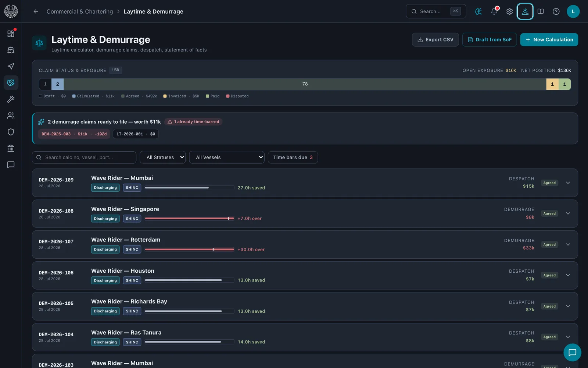
Task: Open the floating chat bubble button
Action: coord(572,353)
